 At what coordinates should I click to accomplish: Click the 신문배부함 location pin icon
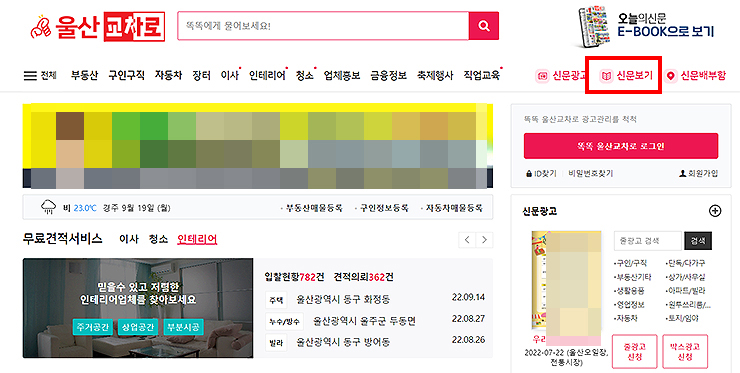point(670,76)
